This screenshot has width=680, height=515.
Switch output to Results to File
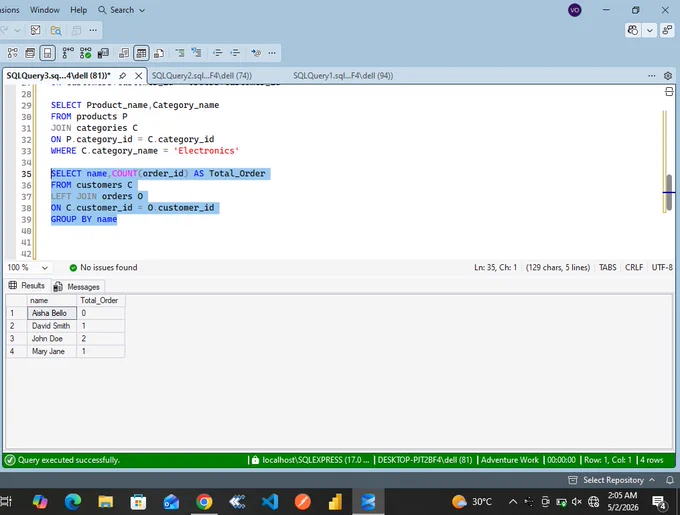pos(159,53)
